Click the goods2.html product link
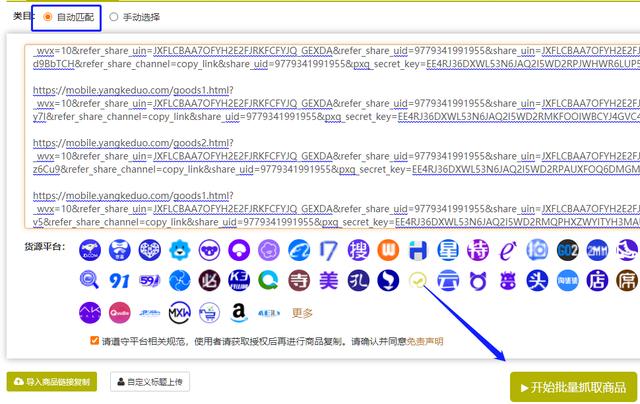Image resolution: width=640 pixels, height=404 pixels. [x=133, y=143]
